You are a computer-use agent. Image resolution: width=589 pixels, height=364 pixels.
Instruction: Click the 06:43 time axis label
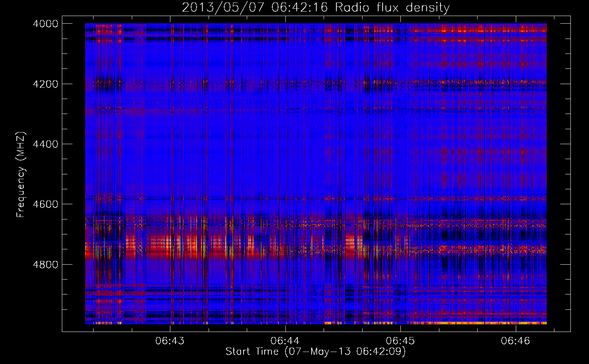click(170, 341)
